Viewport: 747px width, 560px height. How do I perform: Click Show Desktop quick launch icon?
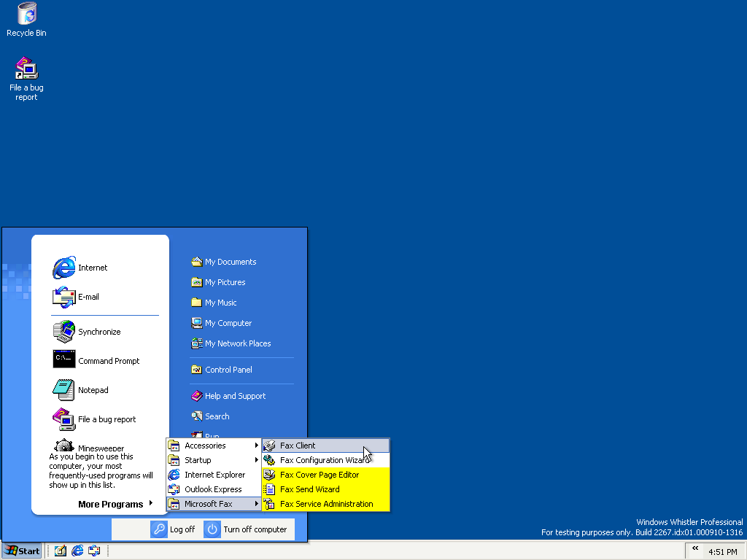tap(61, 551)
